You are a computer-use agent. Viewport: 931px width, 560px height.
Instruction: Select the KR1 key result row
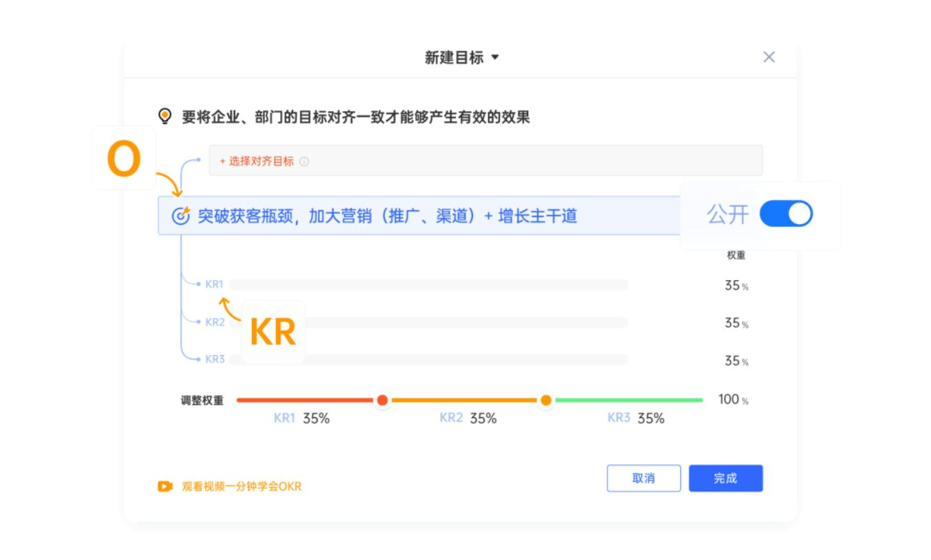tap(428, 285)
